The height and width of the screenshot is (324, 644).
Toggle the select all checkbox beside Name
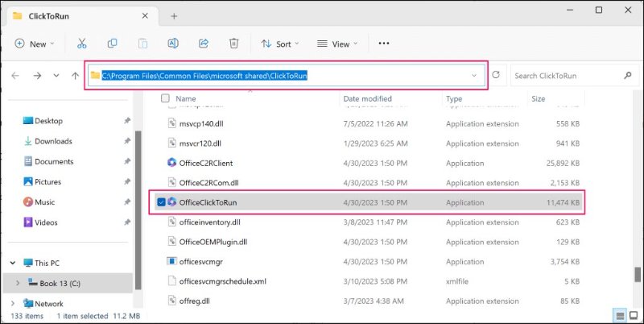pos(165,98)
